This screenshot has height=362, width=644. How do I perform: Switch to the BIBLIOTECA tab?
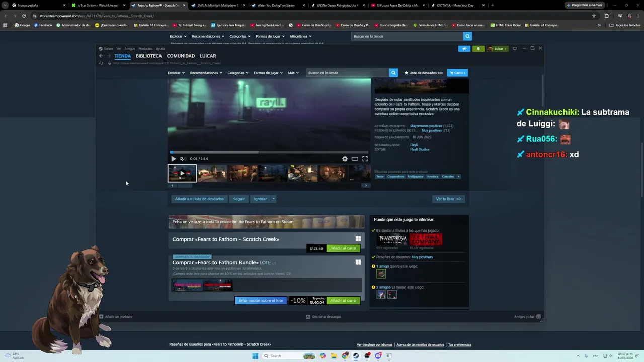pos(149,56)
